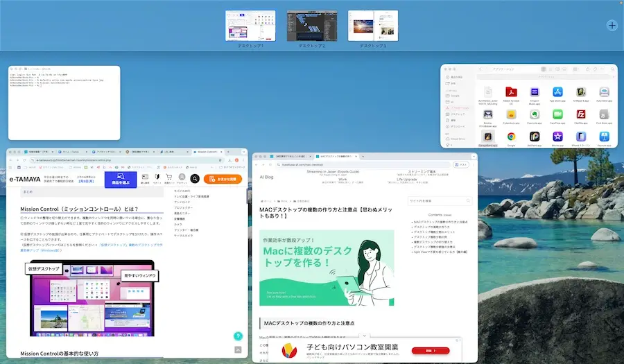Click 仮想デスクトップ blue link on e-TAMAYA page
The height and width of the screenshot is (364, 624).
tap(92, 248)
